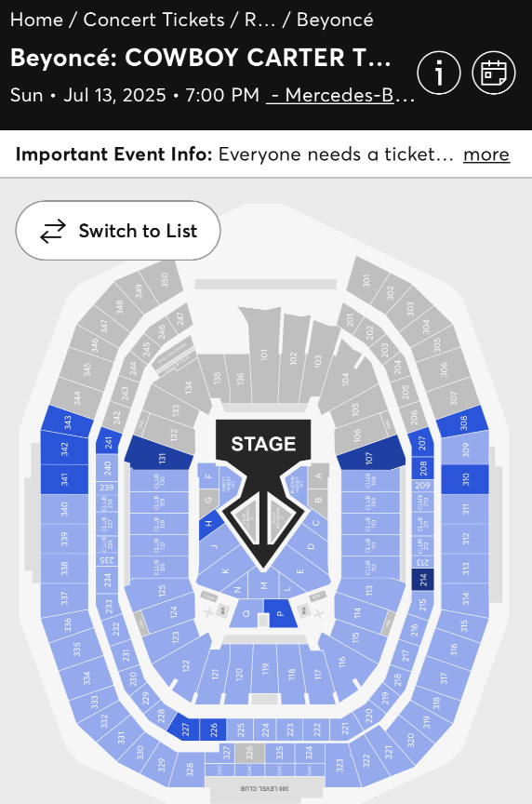Select floor section P on map
This screenshot has width=532, height=804.
[x=280, y=613]
